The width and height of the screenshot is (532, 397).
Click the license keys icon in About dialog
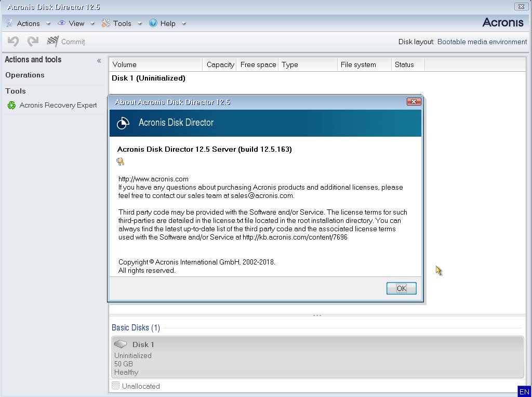coord(120,162)
